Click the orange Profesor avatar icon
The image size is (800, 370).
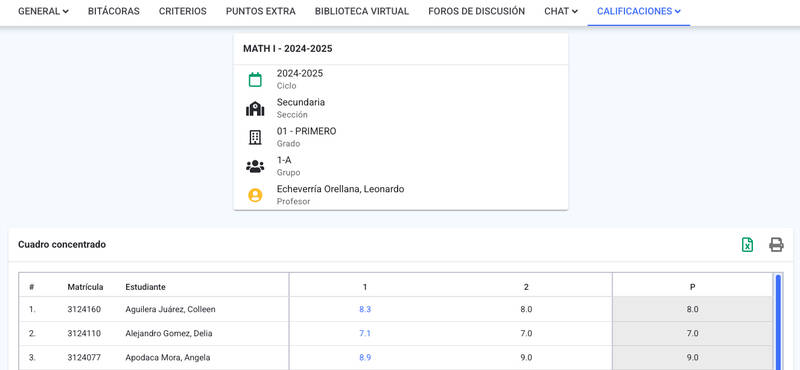[x=255, y=195]
